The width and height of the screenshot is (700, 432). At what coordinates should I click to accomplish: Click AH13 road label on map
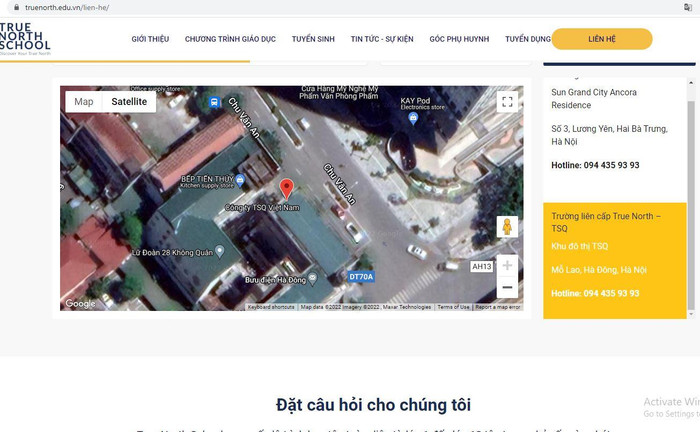coord(482,266)
